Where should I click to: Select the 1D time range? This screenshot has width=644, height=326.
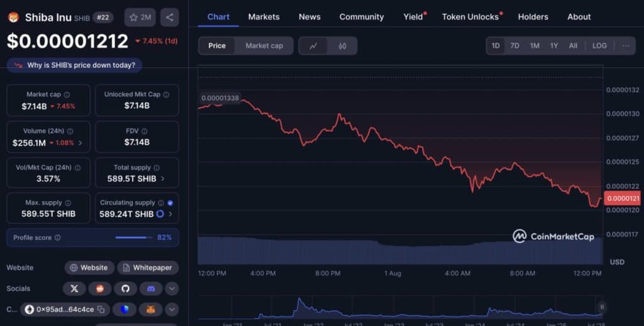click(x=496, y=46)
